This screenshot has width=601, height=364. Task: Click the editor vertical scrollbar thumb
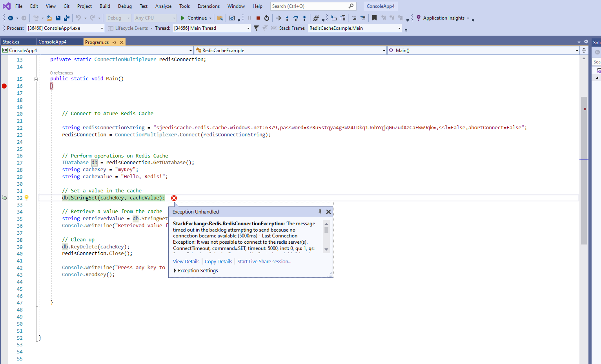[x=584, y=170]
